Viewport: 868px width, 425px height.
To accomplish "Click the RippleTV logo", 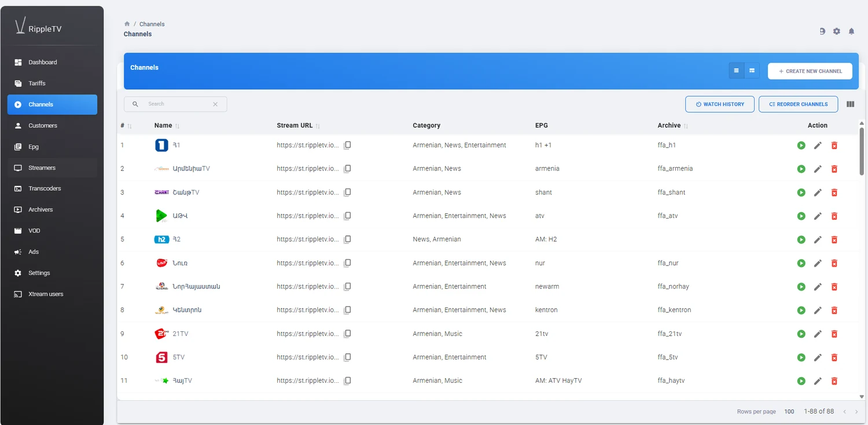I will click(x=38, y=27).
